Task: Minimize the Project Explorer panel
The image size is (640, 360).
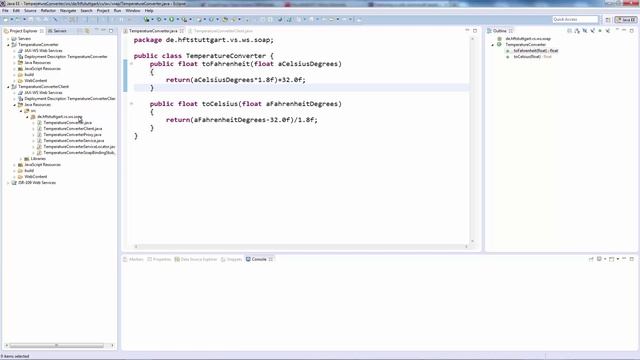Action: [104, 31]
